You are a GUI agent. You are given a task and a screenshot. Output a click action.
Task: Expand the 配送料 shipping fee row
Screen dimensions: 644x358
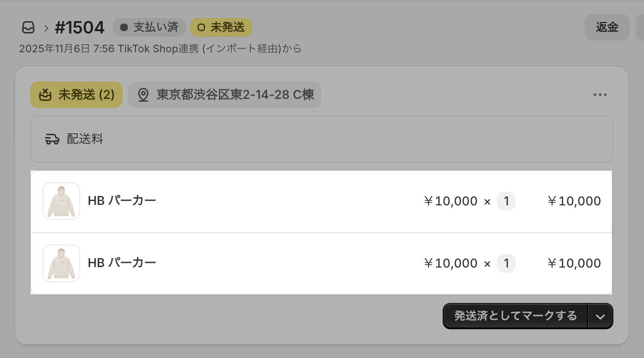coord(322,139)
